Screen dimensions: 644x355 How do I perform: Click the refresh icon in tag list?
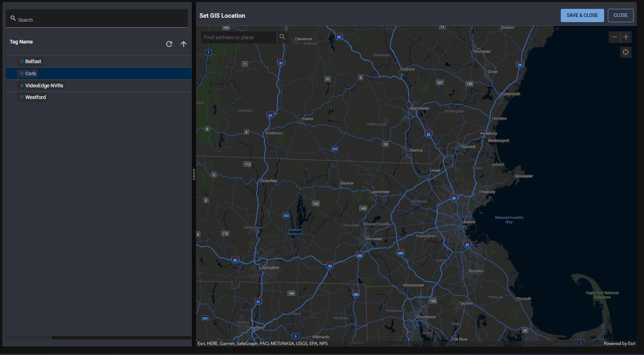(x=169, y=44)
